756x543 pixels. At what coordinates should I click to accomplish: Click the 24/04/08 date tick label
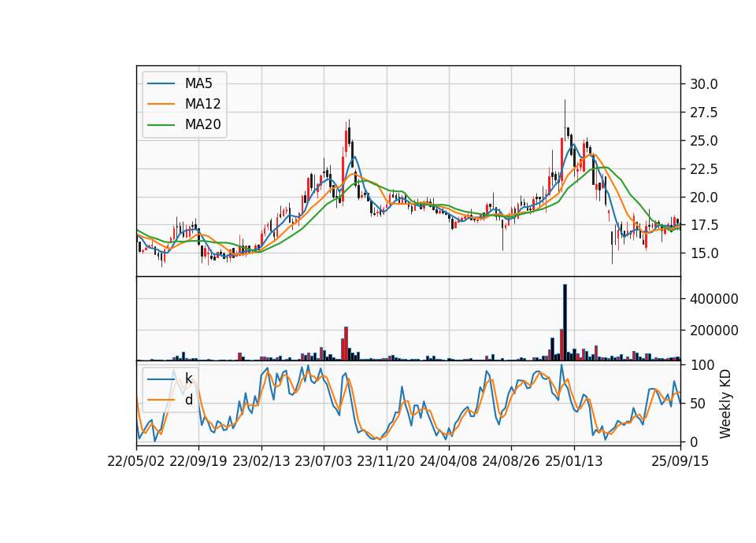[448, 461]
